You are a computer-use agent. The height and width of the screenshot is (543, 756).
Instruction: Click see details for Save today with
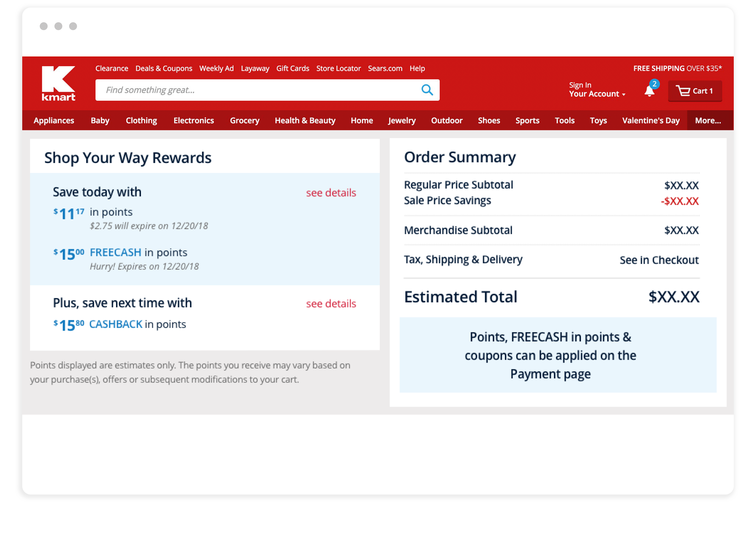click(x=331, y=193)
